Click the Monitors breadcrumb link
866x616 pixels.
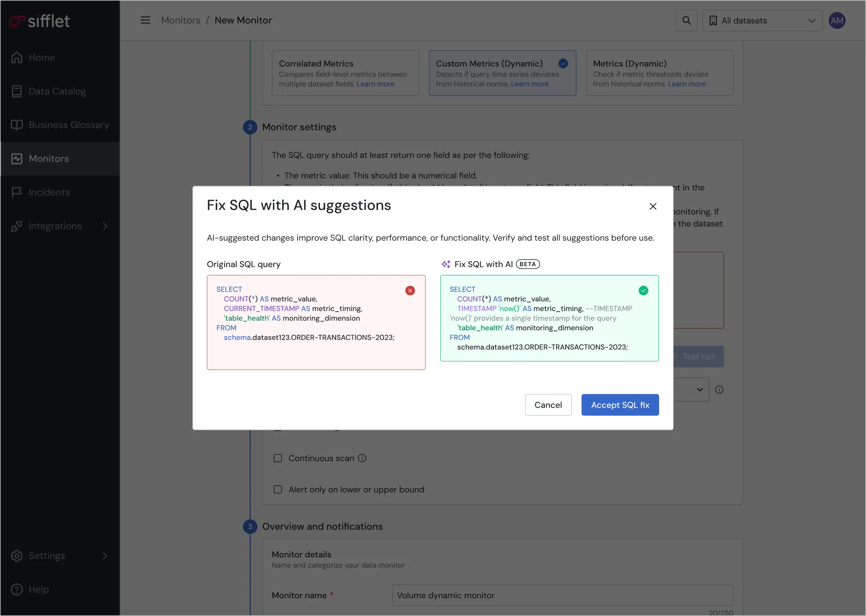pos(181,20)
